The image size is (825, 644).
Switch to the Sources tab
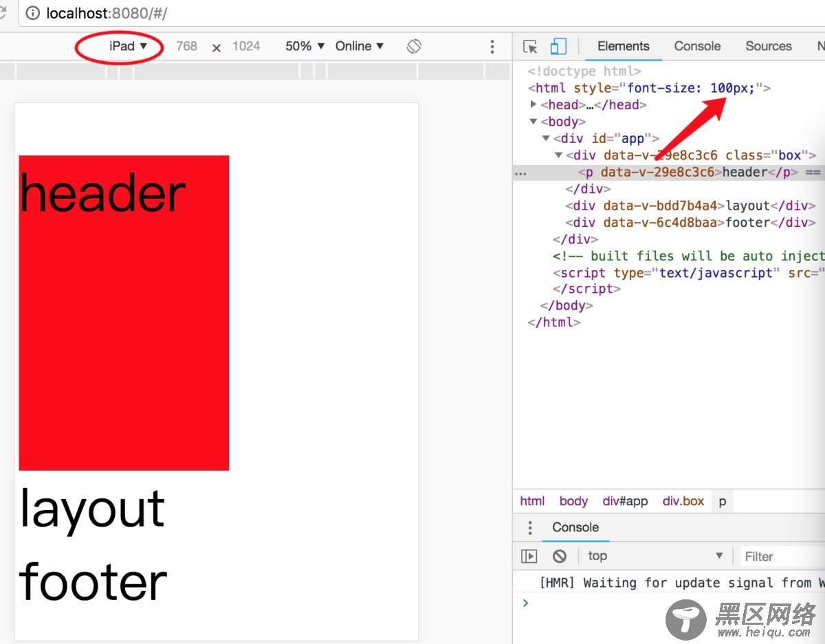[769, 46]
